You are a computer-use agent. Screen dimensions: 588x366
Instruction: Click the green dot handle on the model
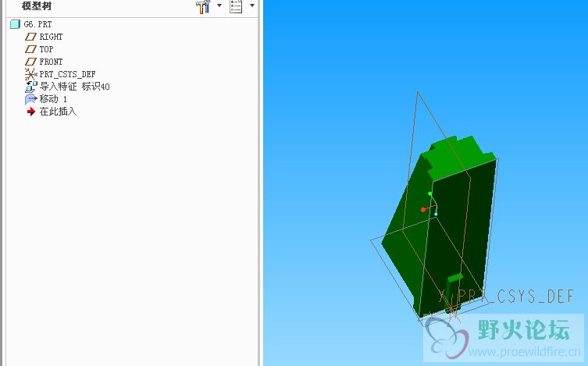(x=430, y=194)
